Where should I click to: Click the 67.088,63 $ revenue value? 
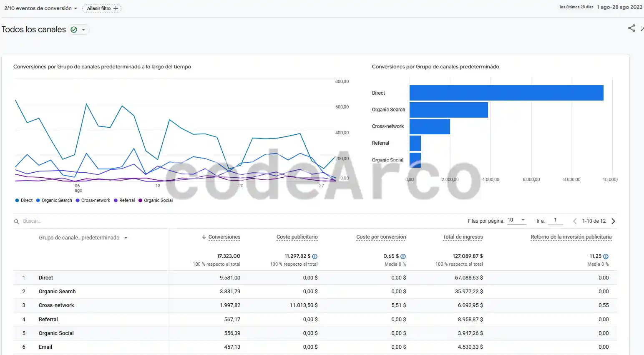(x=469, y=278)
